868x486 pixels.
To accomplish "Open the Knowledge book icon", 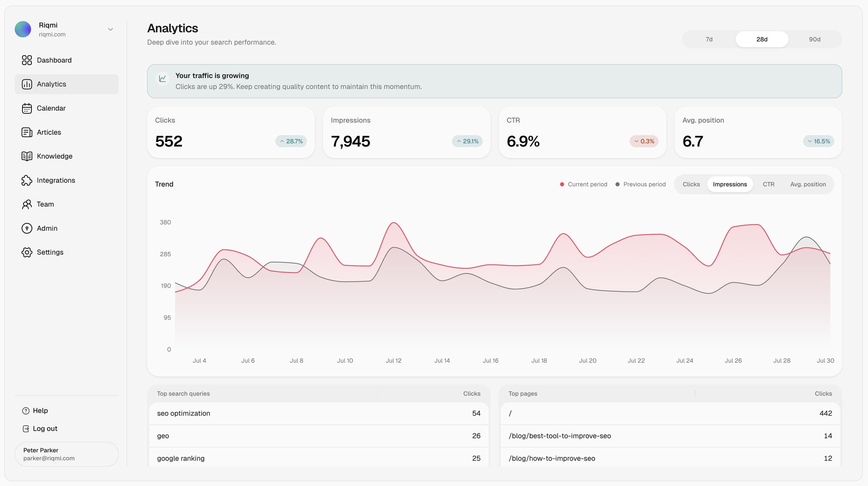I will 27,156.
